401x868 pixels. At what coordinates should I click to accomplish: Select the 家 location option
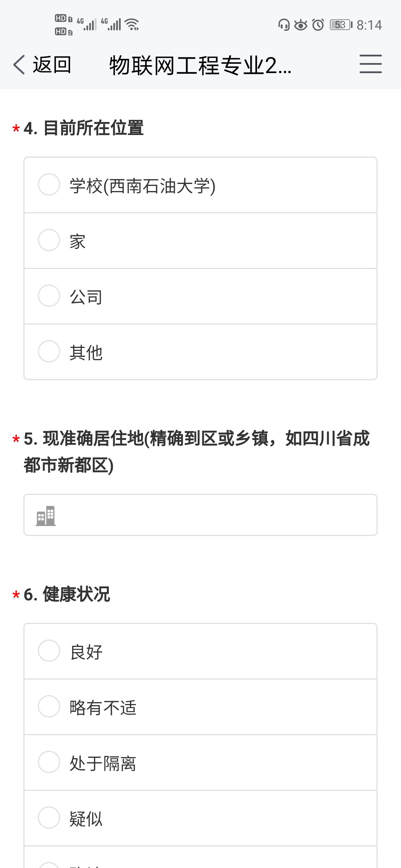coord(49,240)
